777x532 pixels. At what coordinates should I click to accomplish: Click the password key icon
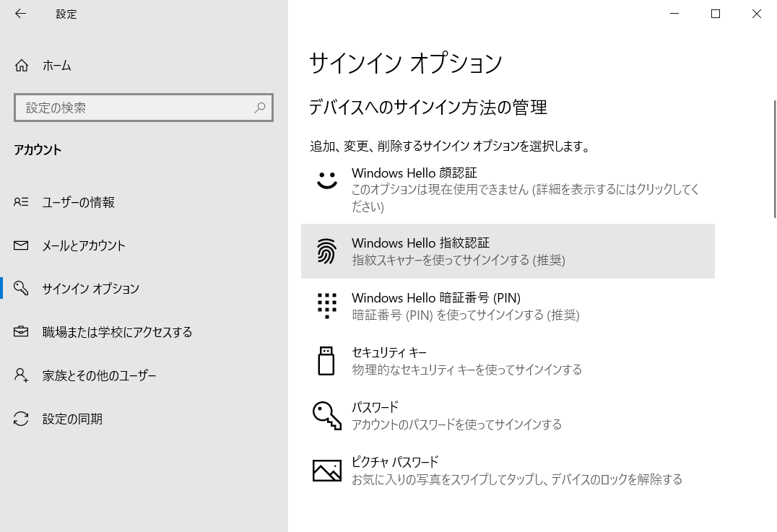[326, 416]
